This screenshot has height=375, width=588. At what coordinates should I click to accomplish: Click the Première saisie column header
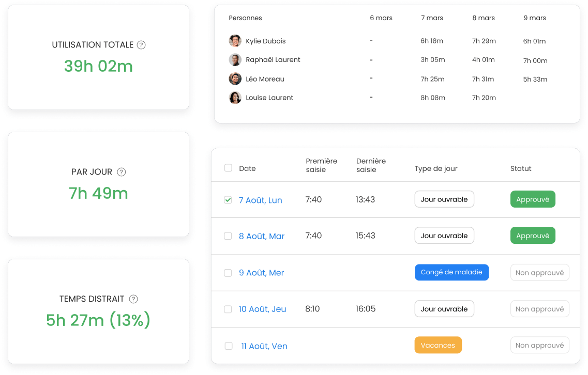tap(321, 165)
